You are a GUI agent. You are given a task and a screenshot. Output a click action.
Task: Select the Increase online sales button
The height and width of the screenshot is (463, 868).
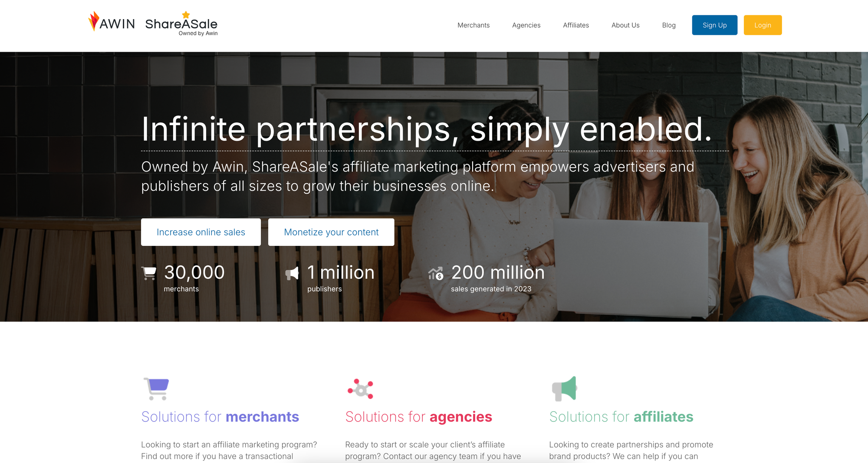click(201, 232)
